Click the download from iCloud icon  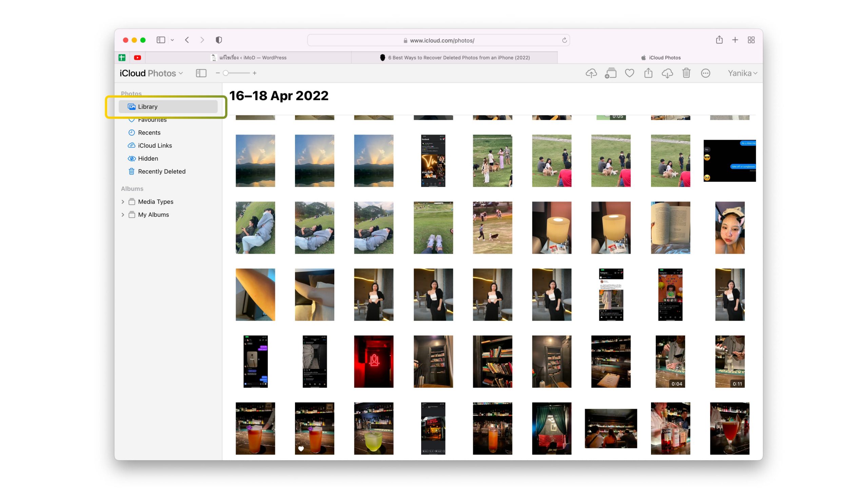click(667, 73)
